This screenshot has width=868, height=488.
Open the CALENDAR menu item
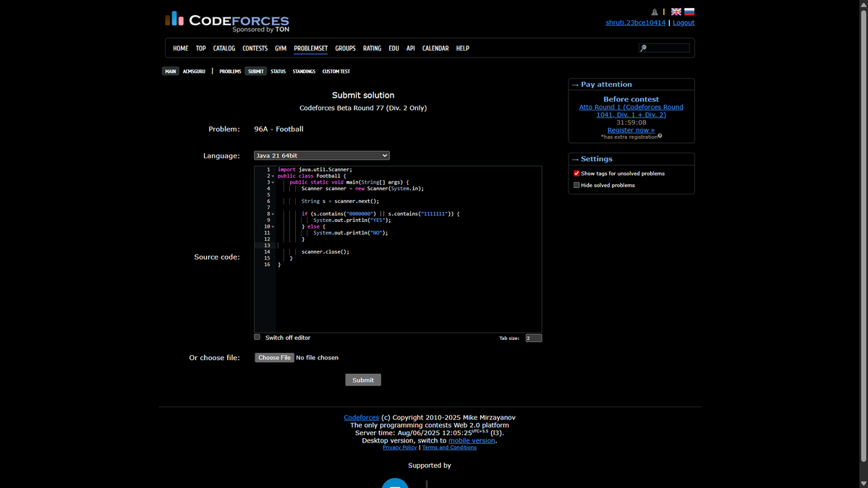tap(435, 48)
